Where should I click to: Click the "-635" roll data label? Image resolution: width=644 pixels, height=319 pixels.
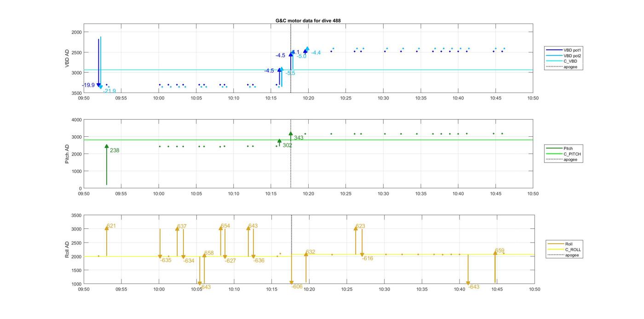(166, 261)
